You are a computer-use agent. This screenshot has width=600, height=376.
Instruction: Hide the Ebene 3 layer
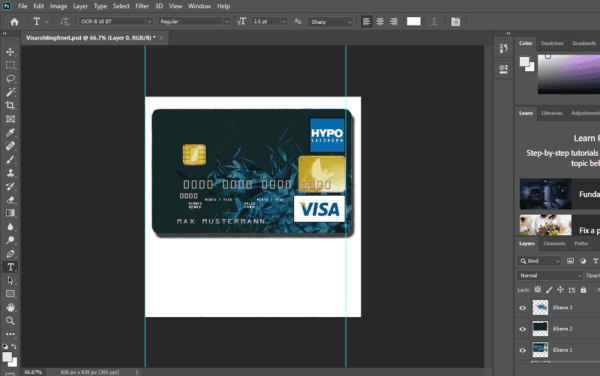[522, 308]
